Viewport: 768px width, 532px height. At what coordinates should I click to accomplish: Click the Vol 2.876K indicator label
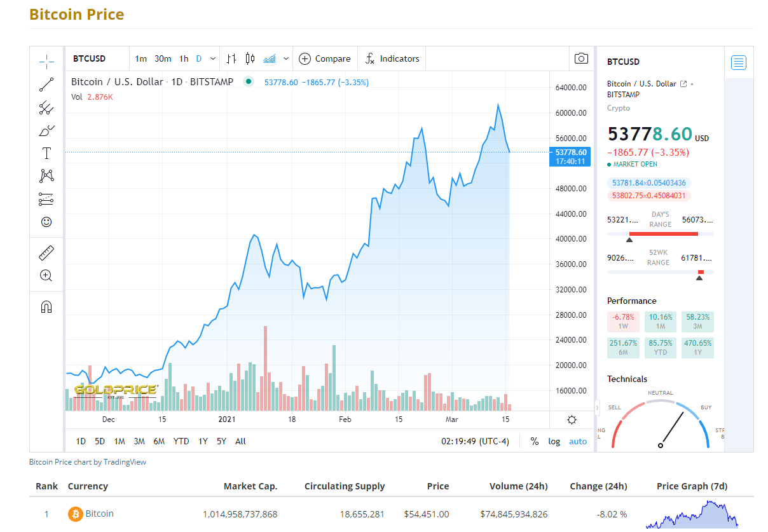pyautogui.click(x=92, y=97)
